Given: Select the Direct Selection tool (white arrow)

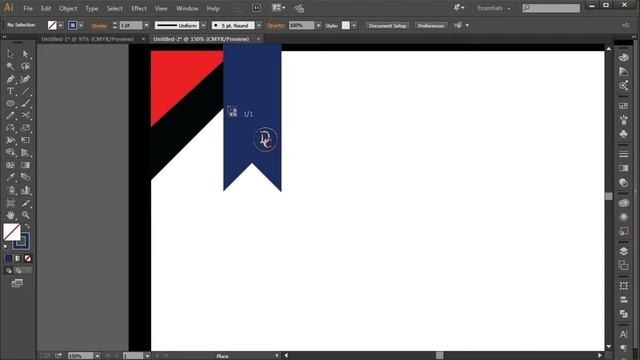Looking at the screenshot, I should pos(25,54).
